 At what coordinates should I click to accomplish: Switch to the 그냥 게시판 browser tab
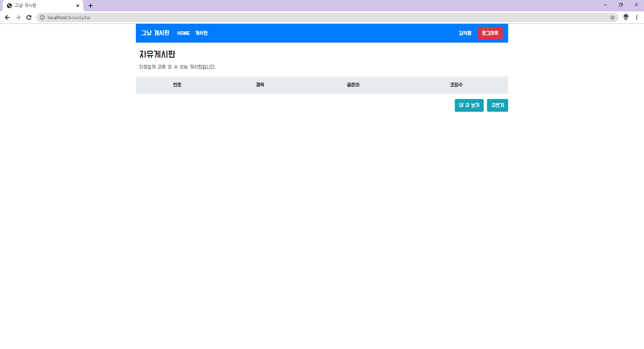[40, 5]
